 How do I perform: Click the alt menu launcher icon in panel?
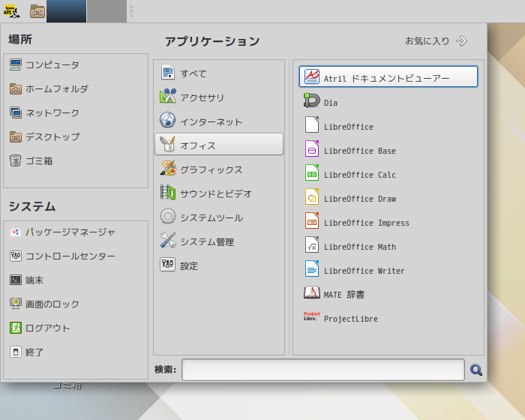click(x=12, y=11)
